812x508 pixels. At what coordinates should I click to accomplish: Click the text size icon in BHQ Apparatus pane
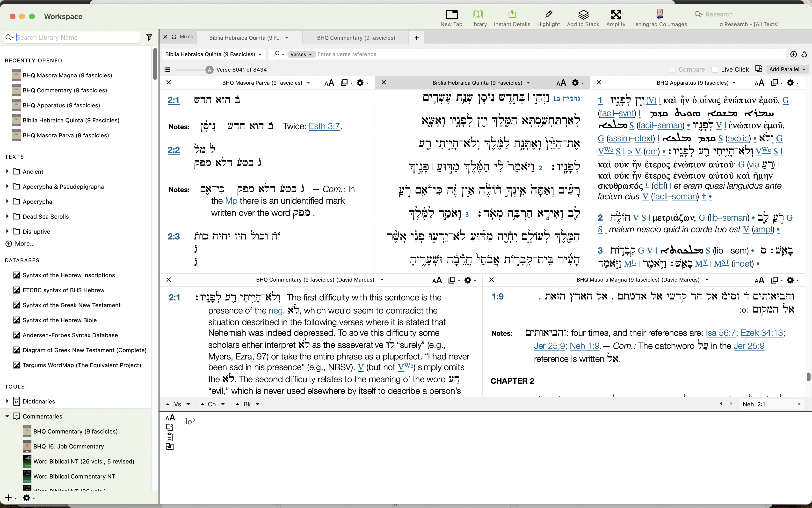(759, 83)
